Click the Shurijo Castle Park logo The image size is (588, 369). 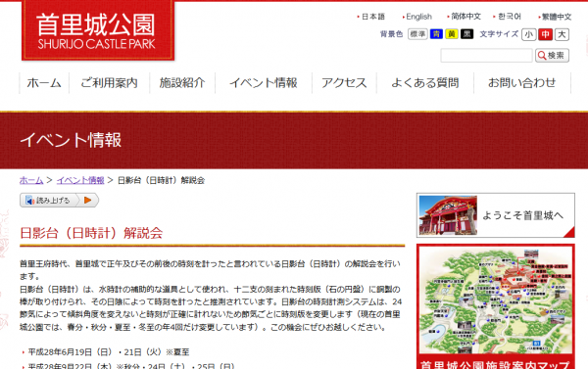point(98,30)
